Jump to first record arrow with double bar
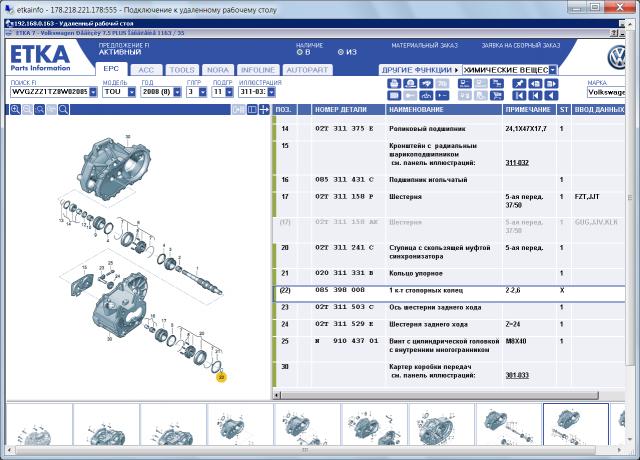The width and height of the screenshot is (640, 460). (519, 96)
